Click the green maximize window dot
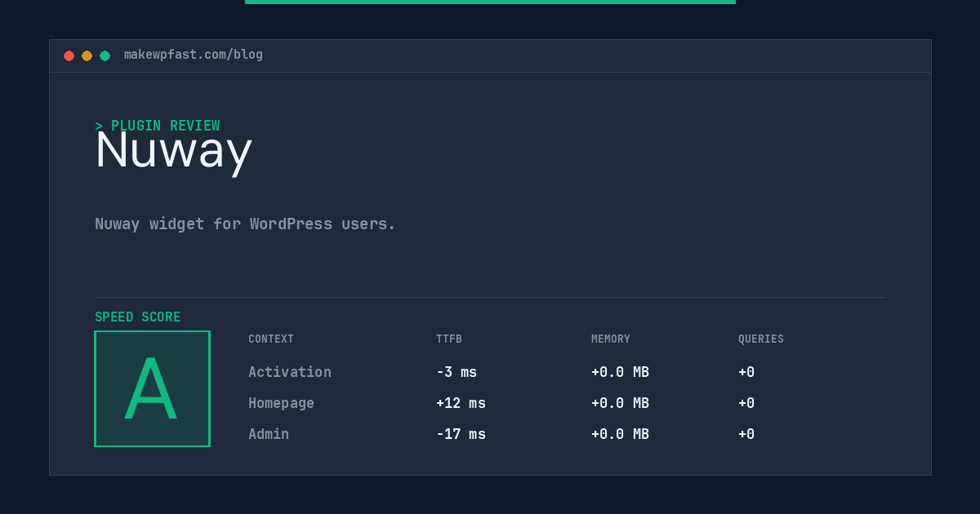 pos(105,55)
